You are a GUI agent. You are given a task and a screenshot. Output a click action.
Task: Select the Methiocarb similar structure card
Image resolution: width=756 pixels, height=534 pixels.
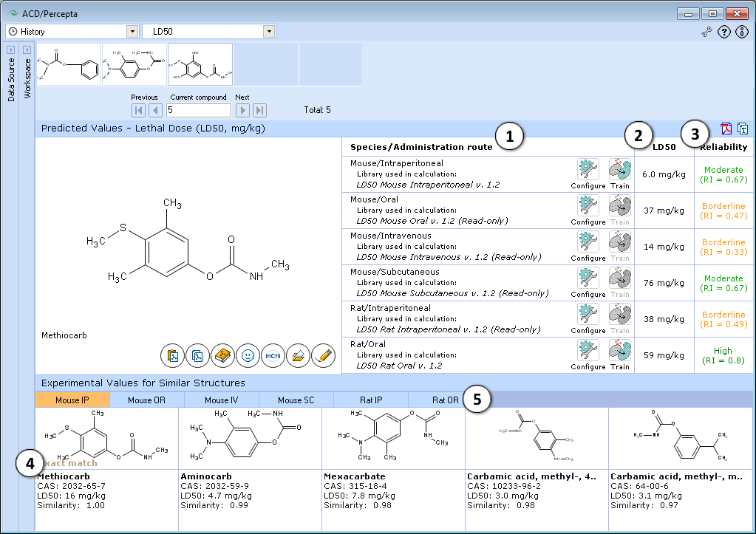point(106,469)
